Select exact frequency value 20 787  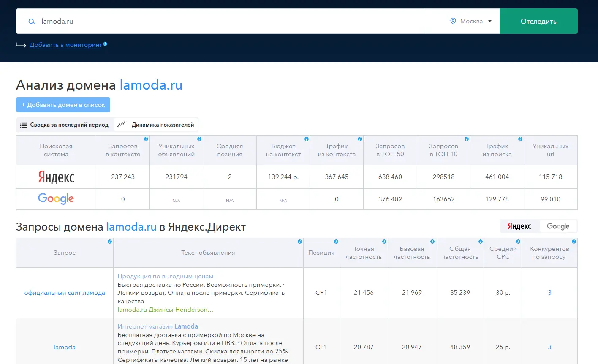pos(364,347)
